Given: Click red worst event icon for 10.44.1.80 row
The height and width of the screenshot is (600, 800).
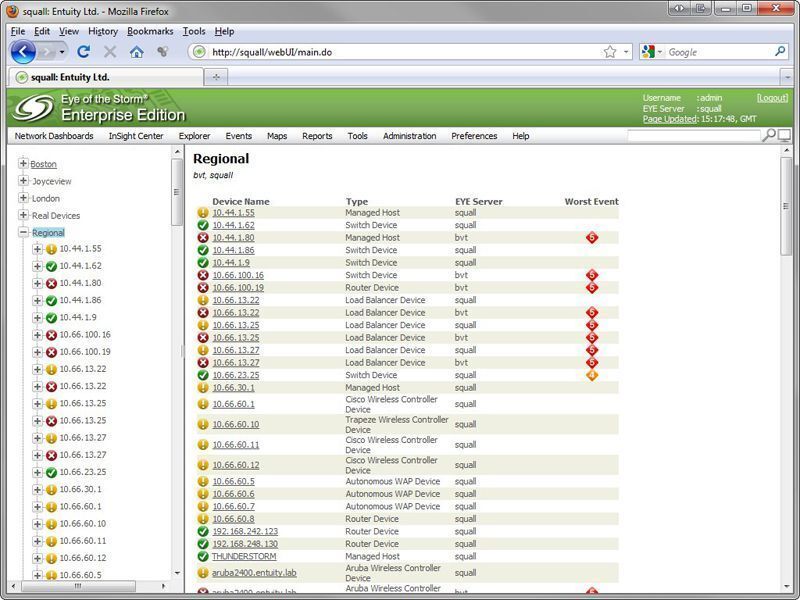Looking at the screenshot, I should tap(591, 238).
